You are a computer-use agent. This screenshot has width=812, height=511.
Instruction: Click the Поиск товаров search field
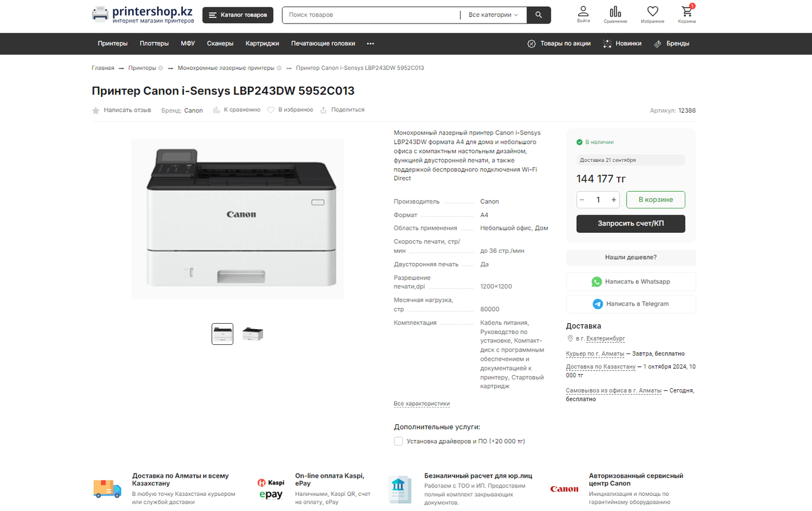(371, 15)
